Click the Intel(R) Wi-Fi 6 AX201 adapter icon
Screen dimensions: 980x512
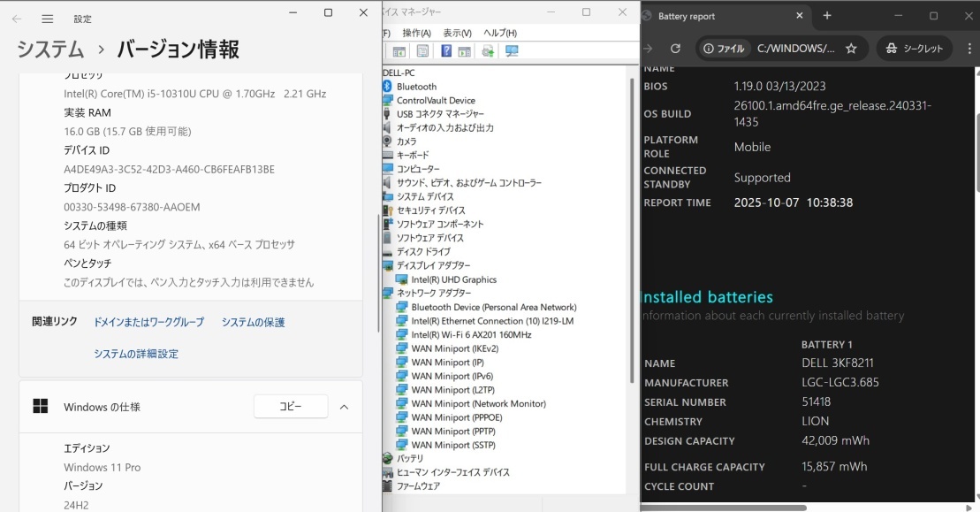(x=401, y=334)
